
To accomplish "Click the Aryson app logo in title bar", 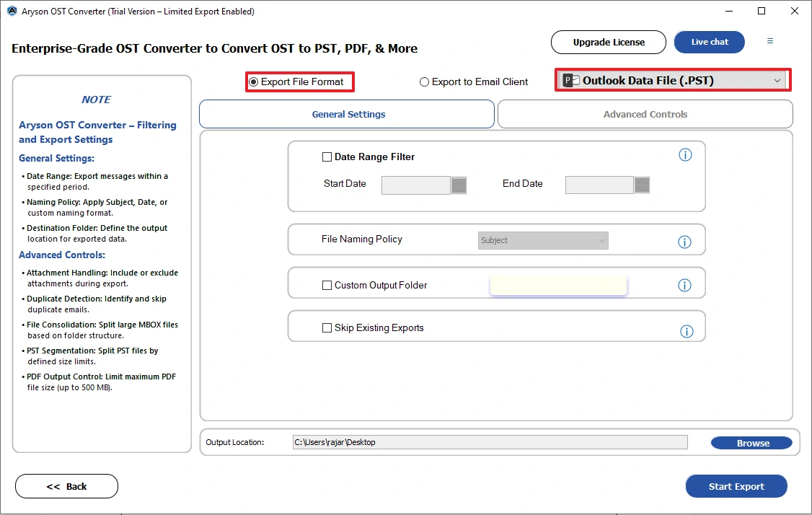I will click(12, 11).
